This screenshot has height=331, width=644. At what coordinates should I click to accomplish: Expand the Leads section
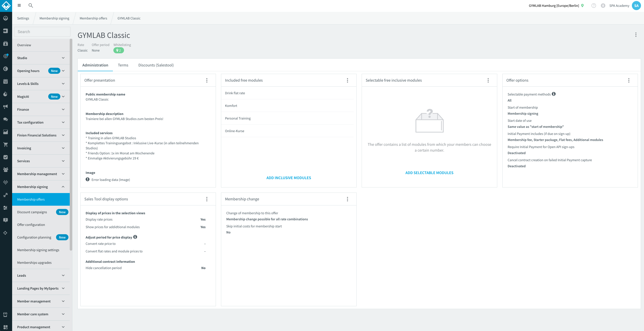[41, 275]
